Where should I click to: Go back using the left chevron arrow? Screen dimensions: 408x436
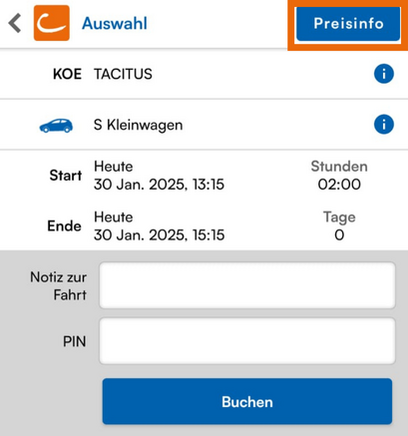point(15,23)
